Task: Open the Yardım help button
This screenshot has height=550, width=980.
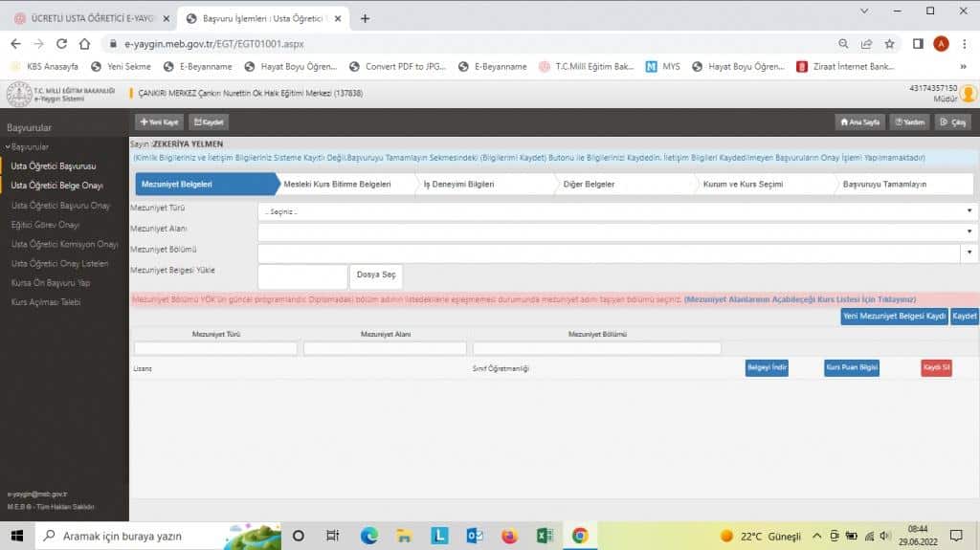Action: (x=910, y=122)
